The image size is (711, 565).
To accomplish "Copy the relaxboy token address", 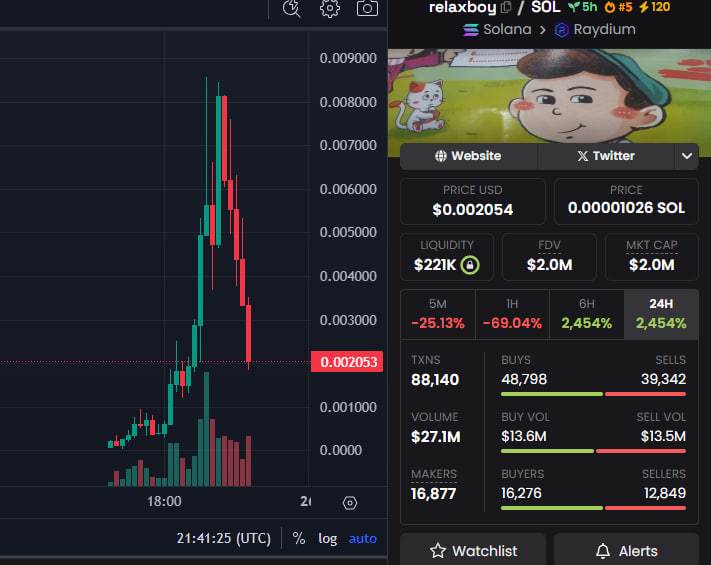I will click(x=506, y=8).
